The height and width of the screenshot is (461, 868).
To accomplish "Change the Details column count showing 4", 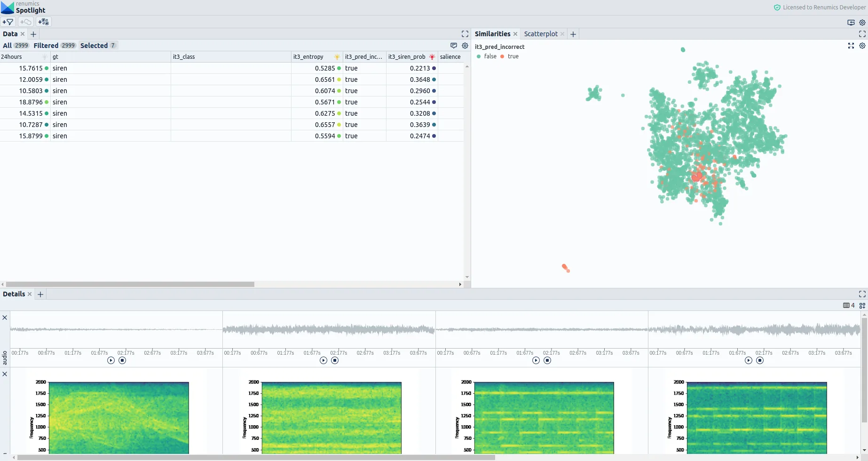I will coord(849,305).
